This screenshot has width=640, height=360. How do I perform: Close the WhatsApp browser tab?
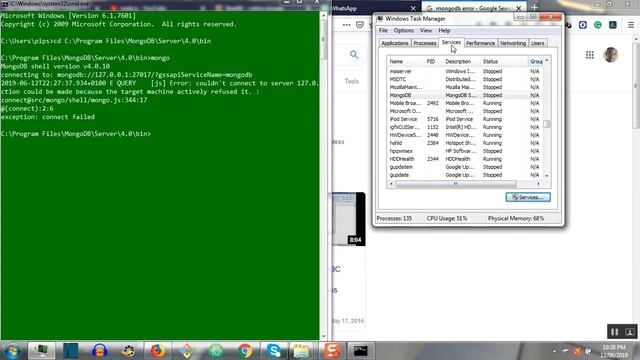(413, 8)
